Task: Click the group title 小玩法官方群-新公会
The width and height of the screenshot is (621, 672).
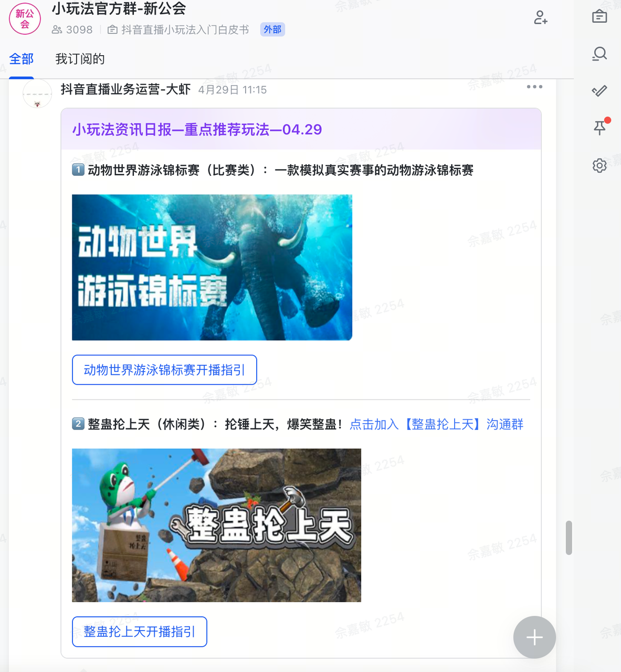Action: coord(119,8)
